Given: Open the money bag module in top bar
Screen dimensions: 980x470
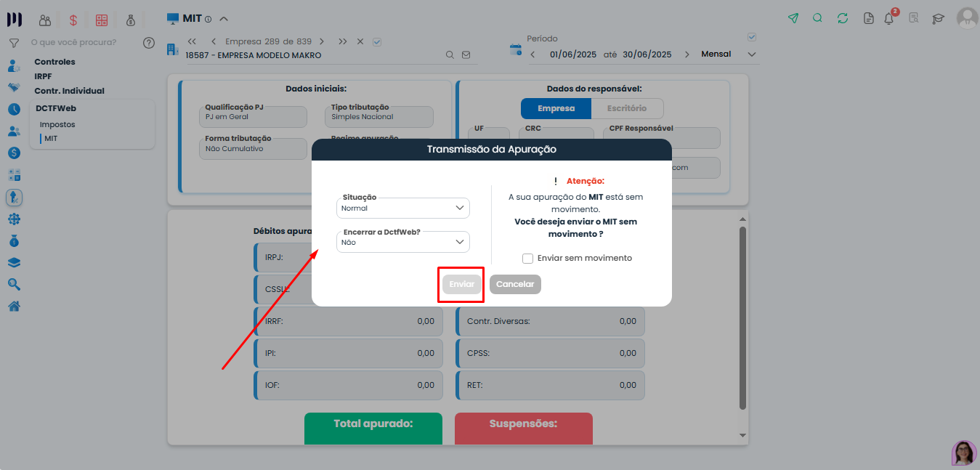Looking at the screenshot, I should (130, 20).
